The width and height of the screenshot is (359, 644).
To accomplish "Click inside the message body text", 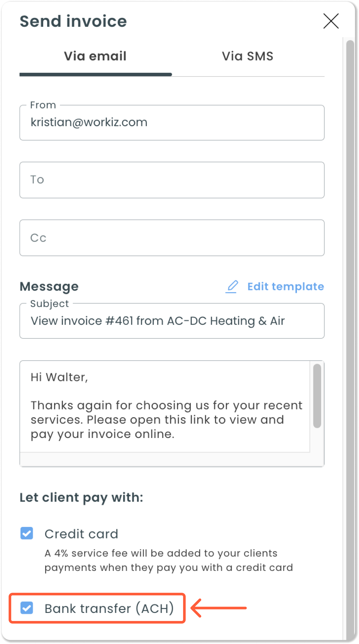I will (x=166, y=420).
